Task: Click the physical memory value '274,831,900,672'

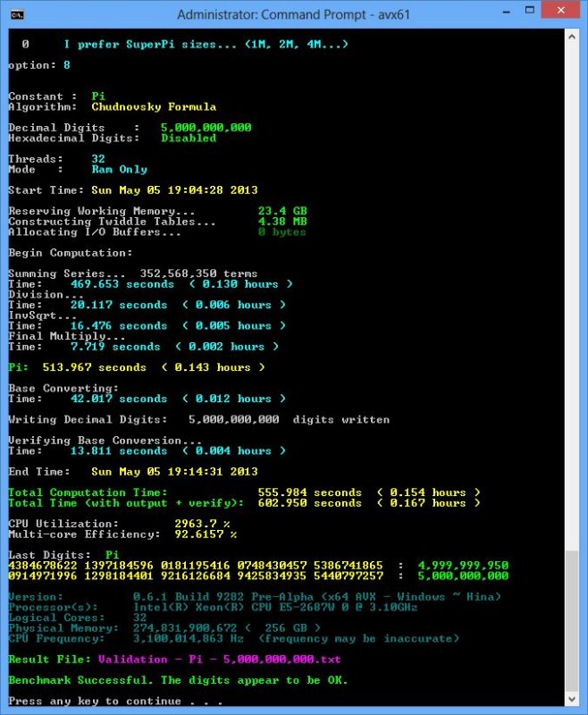Action: 185,628
